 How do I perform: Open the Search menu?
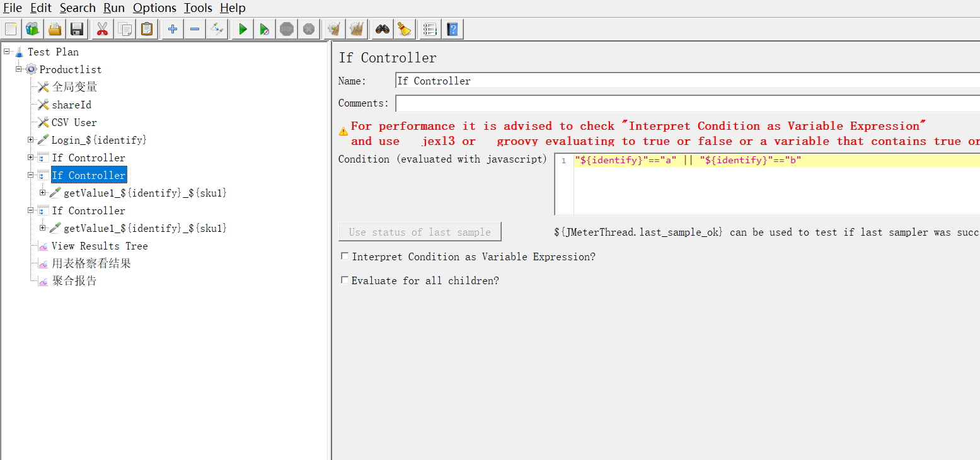pyautogui.click(x=78, y=8)
